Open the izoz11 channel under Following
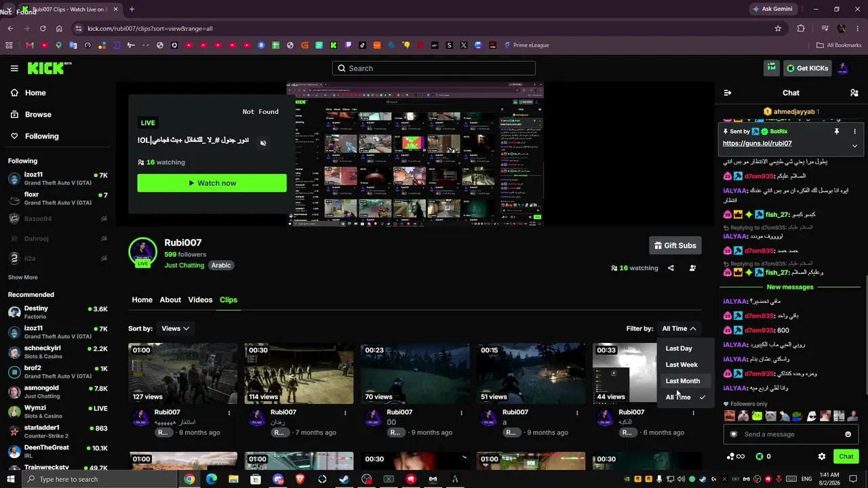 (x=58, y=179)
